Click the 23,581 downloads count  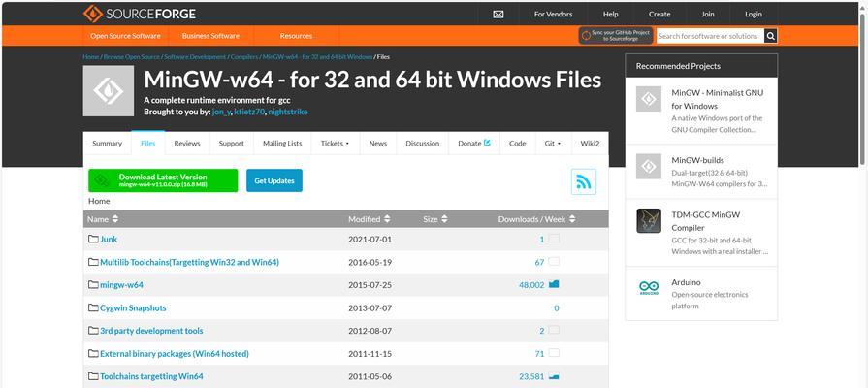click(x=532, y=376)
